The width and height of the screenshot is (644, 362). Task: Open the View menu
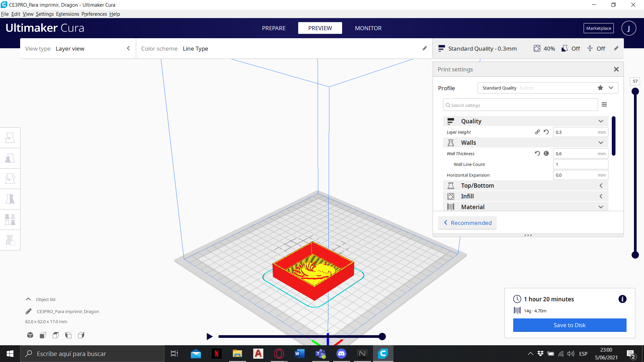tap(28, 14)
